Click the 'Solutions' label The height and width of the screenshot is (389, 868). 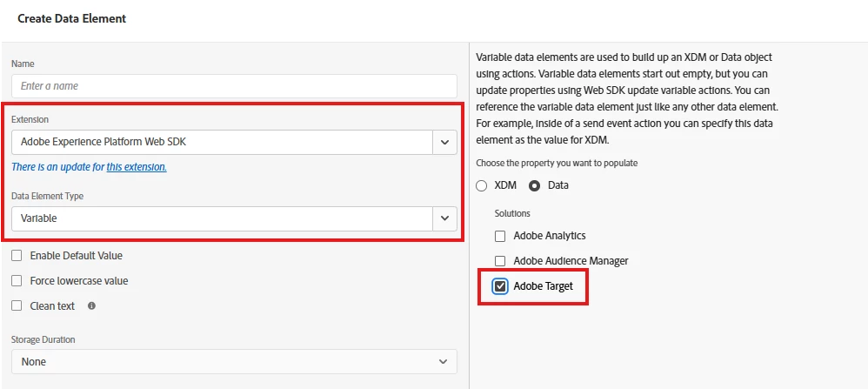512,213
